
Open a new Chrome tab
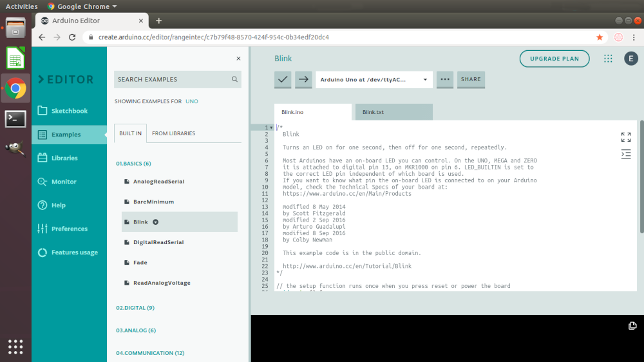click(158, 21)
